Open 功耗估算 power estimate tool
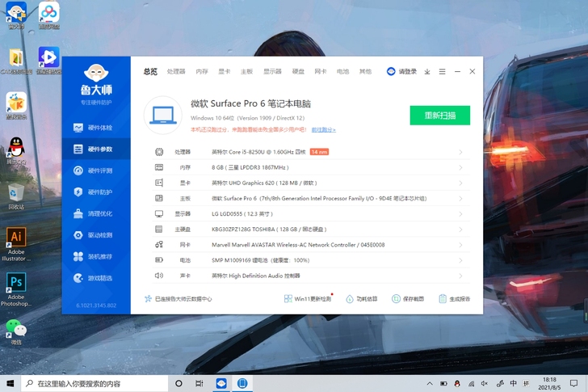The width and height of the screenshot is (588, 392). 362,298
